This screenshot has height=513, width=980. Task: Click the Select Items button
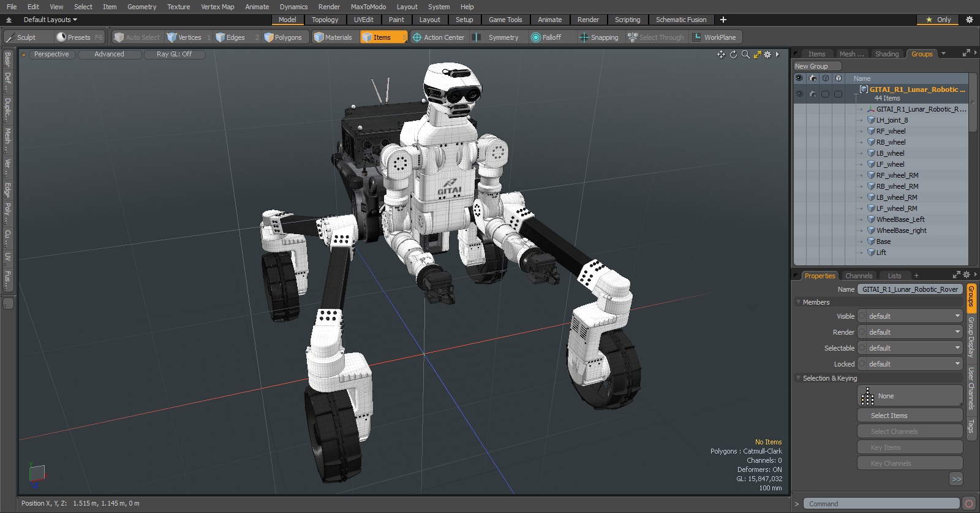click(910, 416)
